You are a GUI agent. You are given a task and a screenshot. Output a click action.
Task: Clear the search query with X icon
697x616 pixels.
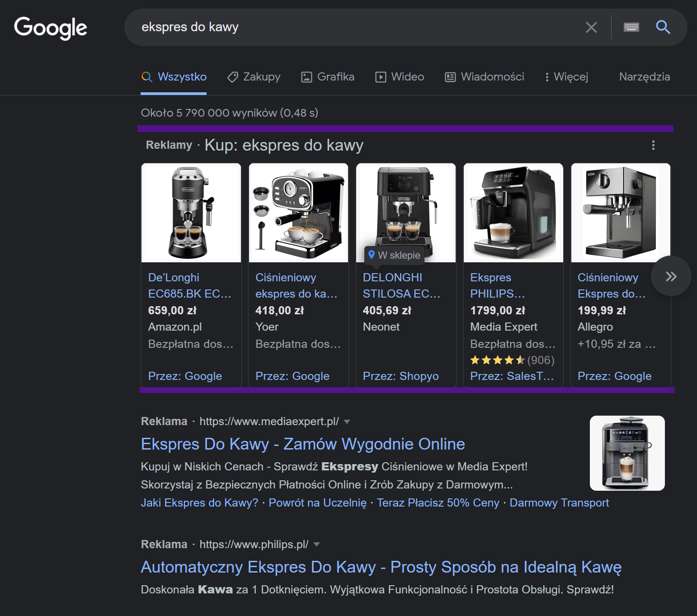[591, 27]
